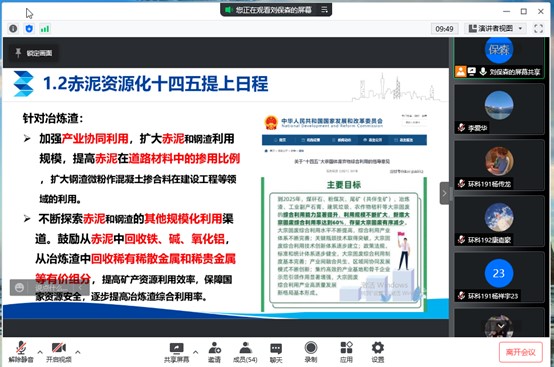The height and width of the screenshot is (367, 554).
Task: Open the Settings gear icon
Action: [x=378, y=352]
